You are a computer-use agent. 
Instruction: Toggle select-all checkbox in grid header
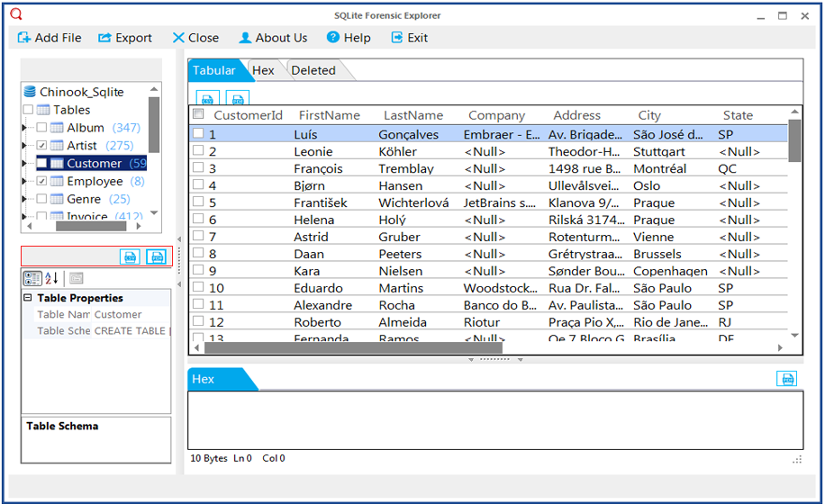[x=198, y=114]
